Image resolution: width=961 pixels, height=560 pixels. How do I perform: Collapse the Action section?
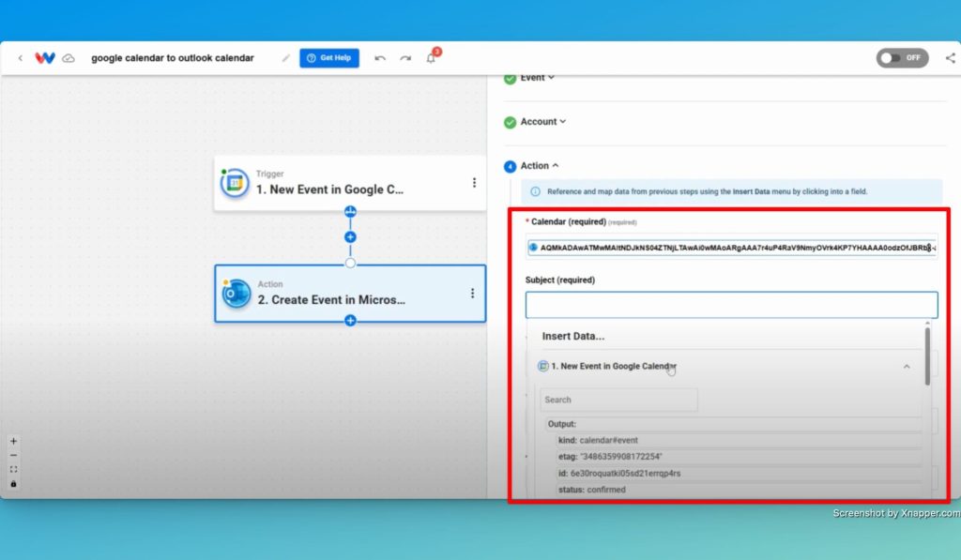tap(540, 166)
